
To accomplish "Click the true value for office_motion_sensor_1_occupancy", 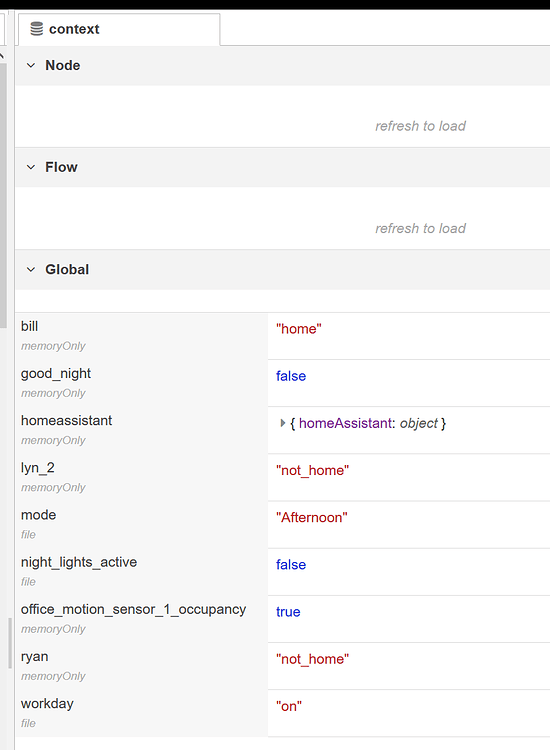I will pyautogui.click(x=288, y=612).
